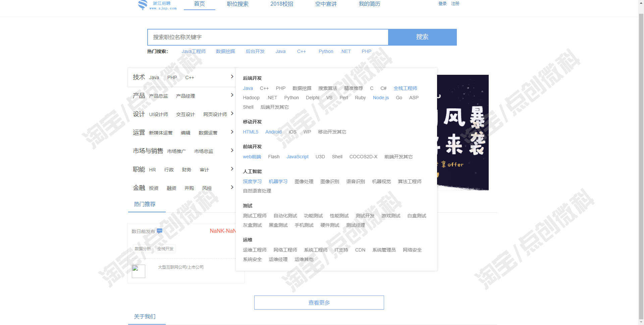Viewport: 644px width, 325px height.
Task: Click HTML5 under 移动开发
Action: coord(251,132)
